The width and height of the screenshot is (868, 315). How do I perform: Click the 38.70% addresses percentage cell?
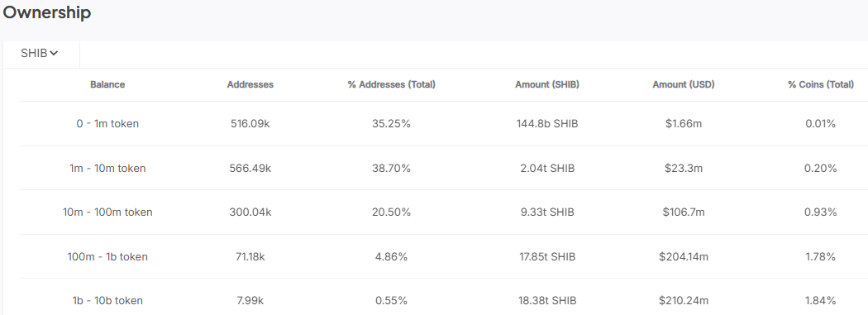[x=391, y=169]
